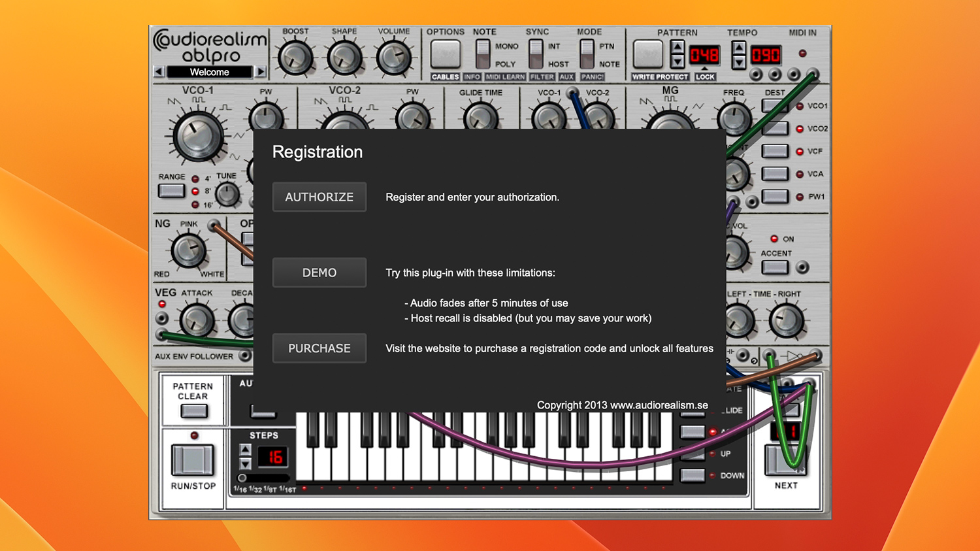Go to next preset with right arrow
The height and width of the screenshot is (551, 980).
[260, 72]
